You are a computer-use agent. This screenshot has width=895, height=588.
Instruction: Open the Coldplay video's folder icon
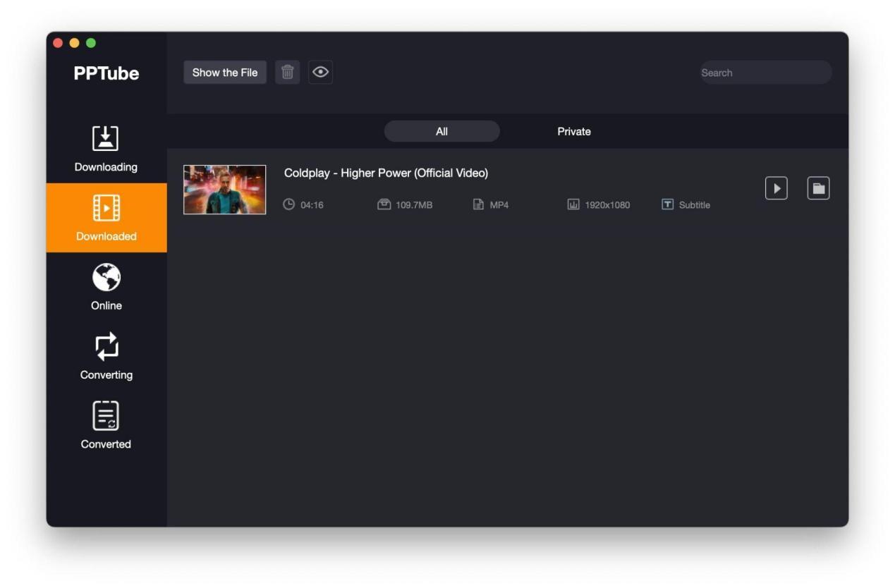(818, 188)
